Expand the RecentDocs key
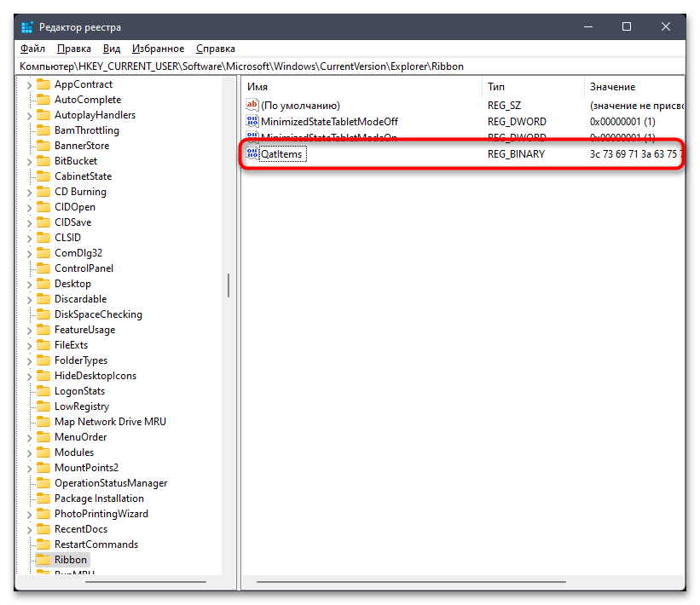Image resolution: width=700 pixels, height=605 pixels. click(30, 530)
